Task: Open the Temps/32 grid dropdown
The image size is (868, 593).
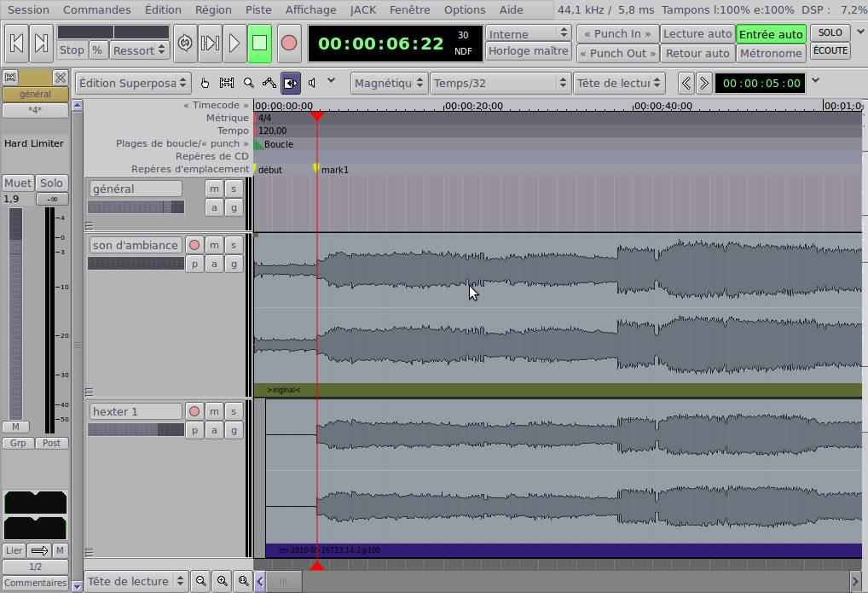Action: pyautogui.click(x=500, y=83)
